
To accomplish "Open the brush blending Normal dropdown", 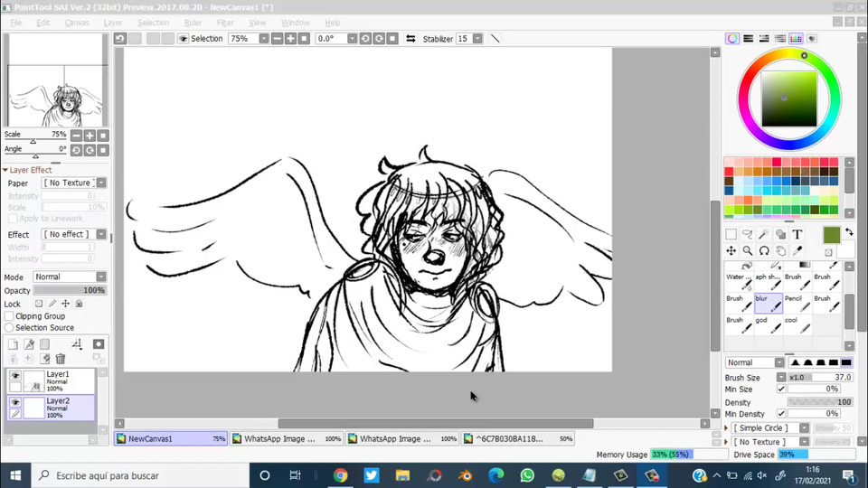I will (779, 363).
